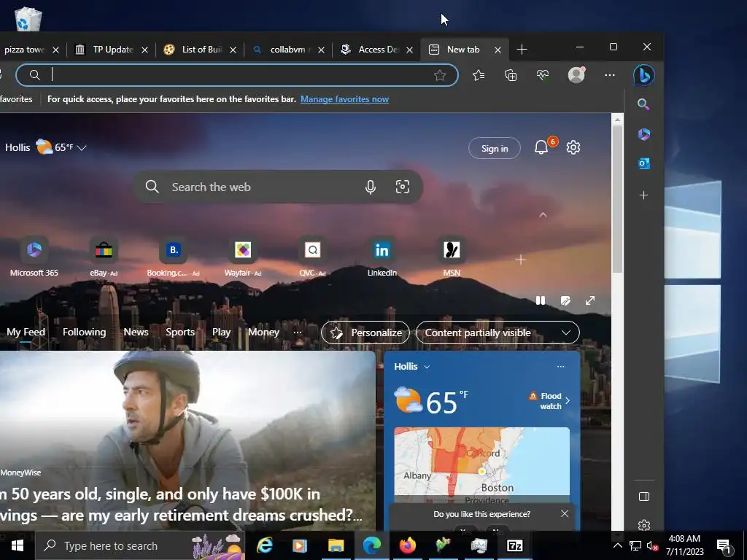The width and height of the screenshot is (747, 560).
Task: Open Settings and more ellipsis menu
Action: [610, 75]
